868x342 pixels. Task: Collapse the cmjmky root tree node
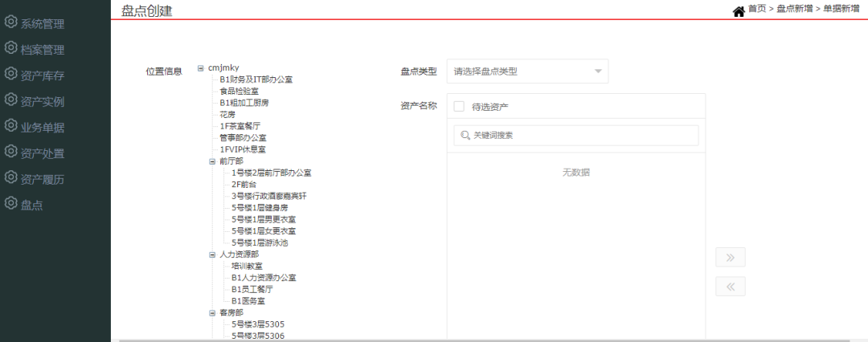[201, 68]
